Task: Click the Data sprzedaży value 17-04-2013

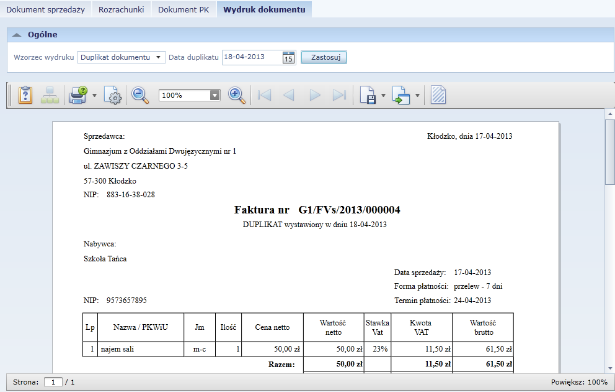Action: click(x=472, y=272)
